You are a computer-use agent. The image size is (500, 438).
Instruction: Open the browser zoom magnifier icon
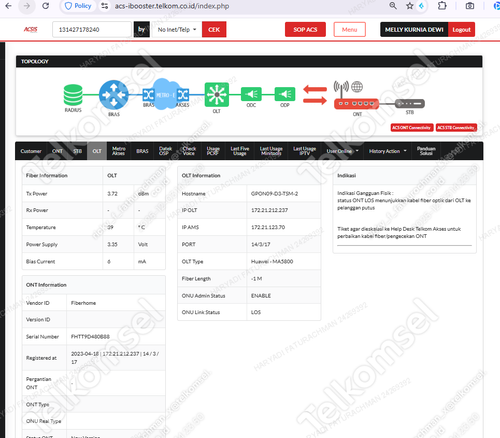click(x=393, y=6)
